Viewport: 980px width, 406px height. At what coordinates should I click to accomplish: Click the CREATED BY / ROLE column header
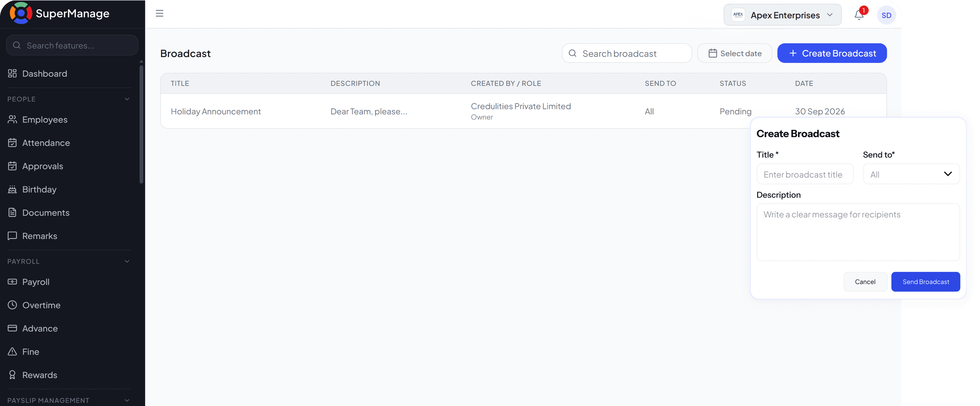[506, 83]
